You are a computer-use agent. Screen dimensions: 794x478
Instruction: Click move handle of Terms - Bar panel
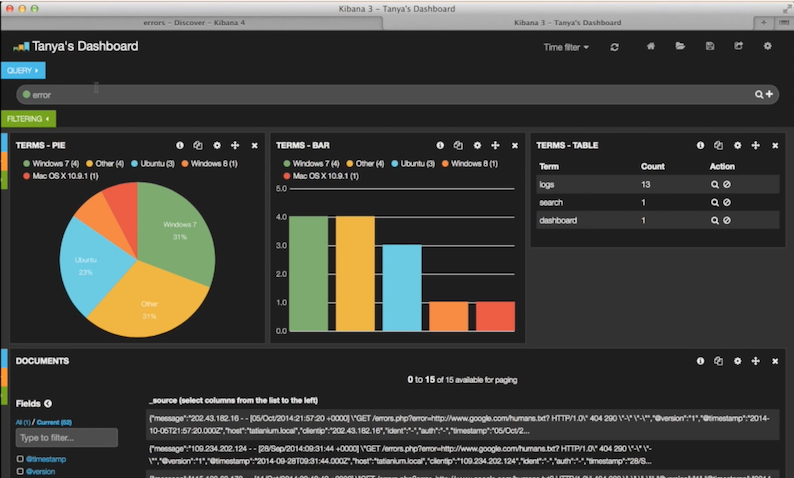coord(495,145)
